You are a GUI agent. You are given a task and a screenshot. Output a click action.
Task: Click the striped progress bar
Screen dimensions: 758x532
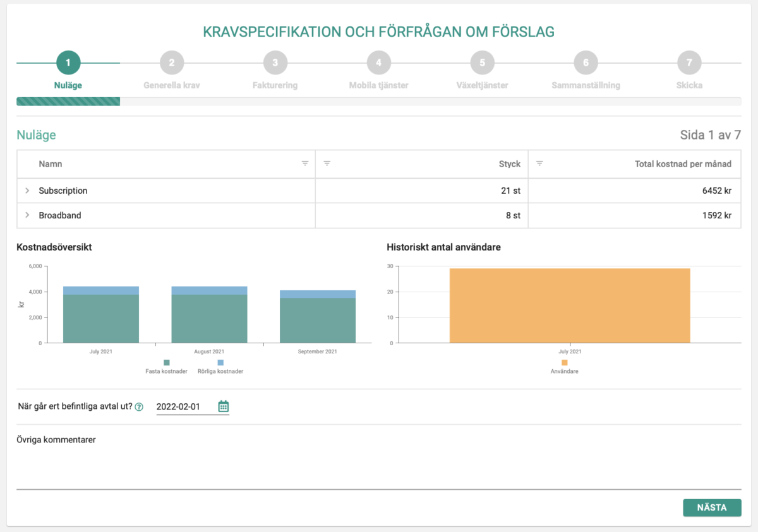pos(68,101)
